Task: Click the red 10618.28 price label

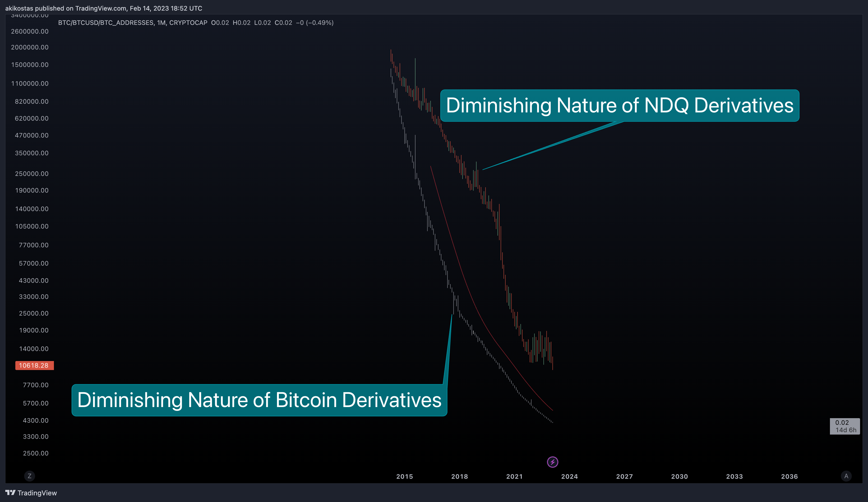Action: pyautogui.click(x=34, y=366)
